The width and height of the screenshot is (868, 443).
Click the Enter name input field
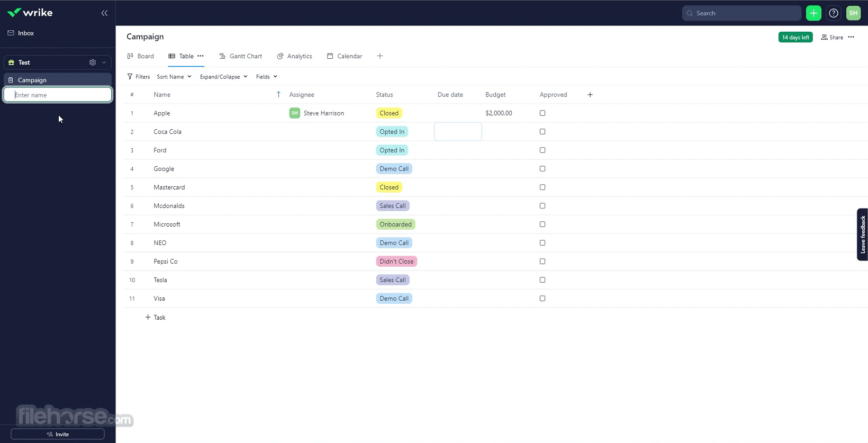click(58, 95)
